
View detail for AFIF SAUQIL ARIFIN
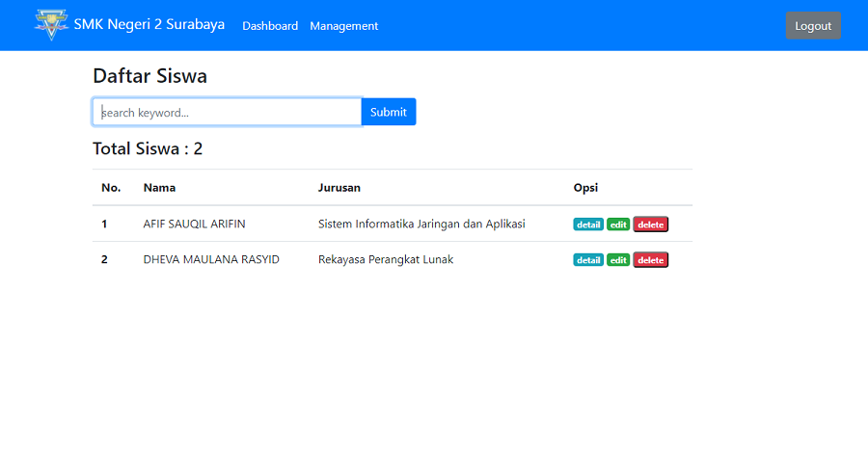pos(588,224)
